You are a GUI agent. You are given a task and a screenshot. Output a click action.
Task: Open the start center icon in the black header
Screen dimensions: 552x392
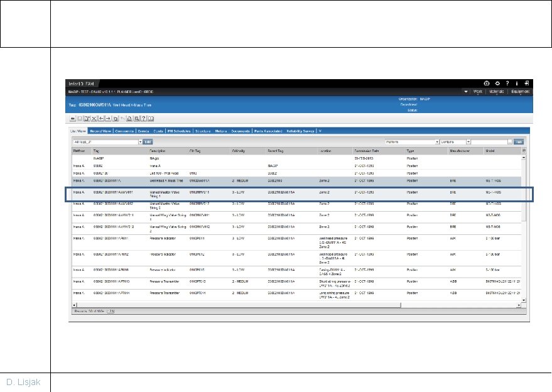tap(487, 84)
